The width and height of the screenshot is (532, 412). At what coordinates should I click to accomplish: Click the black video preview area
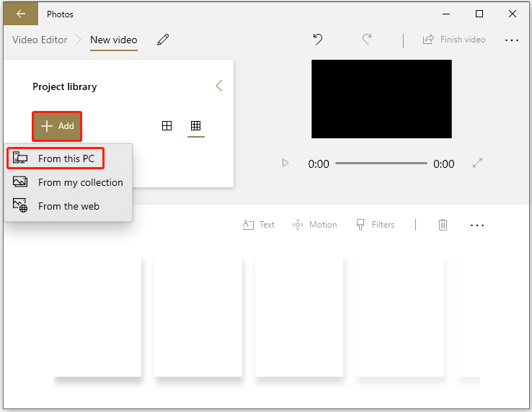pos(381,99)
